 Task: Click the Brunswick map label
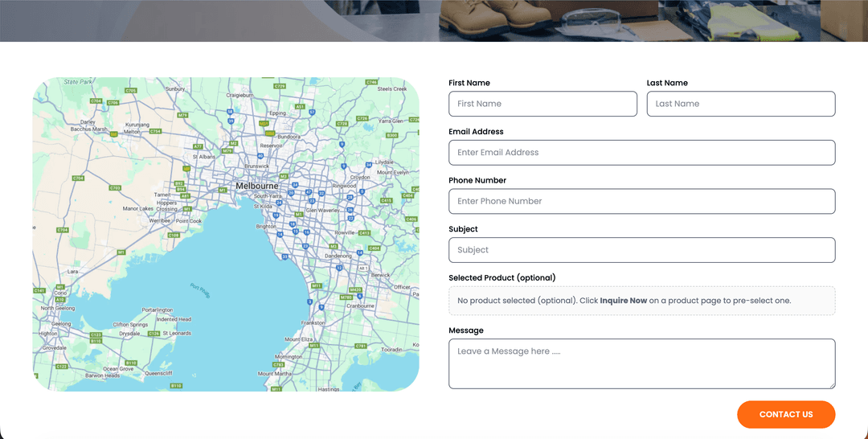coord(257,166)
